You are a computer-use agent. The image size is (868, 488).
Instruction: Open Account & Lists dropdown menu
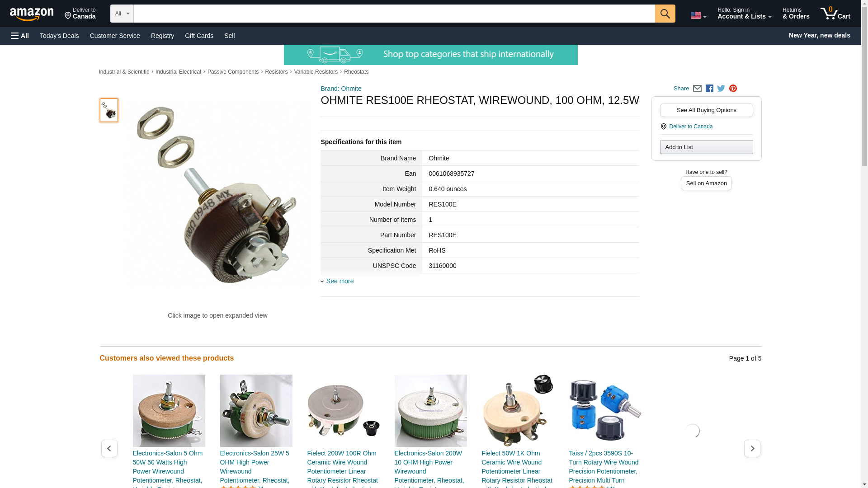coord(744,14)
